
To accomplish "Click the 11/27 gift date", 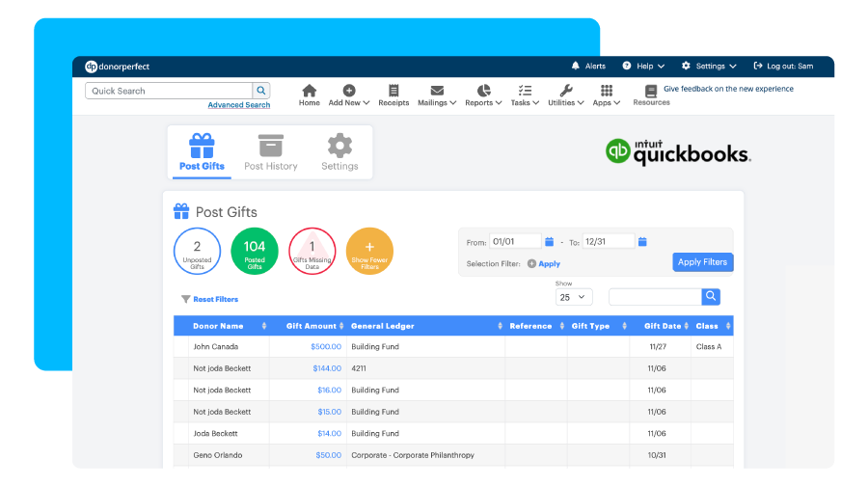I will point(658,346).
